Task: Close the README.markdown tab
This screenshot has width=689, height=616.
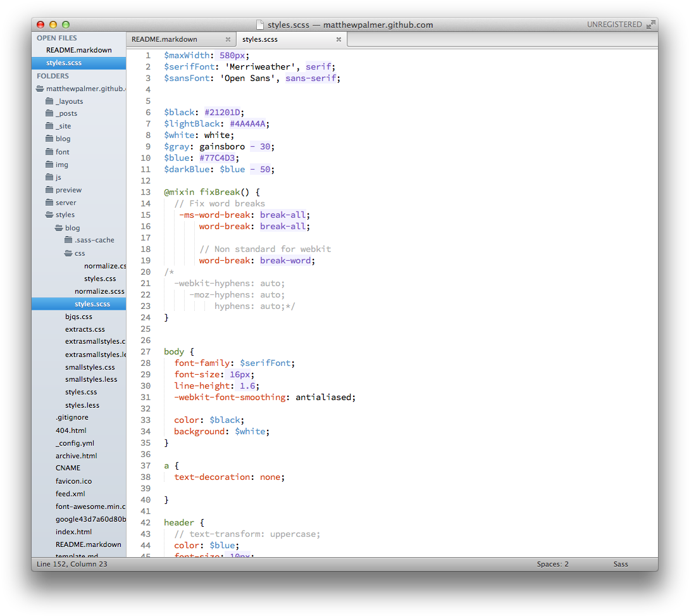Action: coord(228,39)
